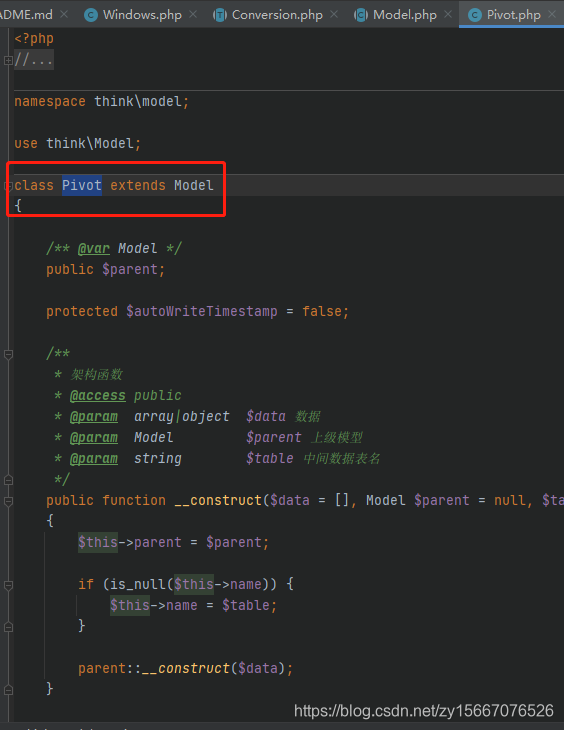
Task: Click the Conversion.php trait file icon
Action: [220, 15]
